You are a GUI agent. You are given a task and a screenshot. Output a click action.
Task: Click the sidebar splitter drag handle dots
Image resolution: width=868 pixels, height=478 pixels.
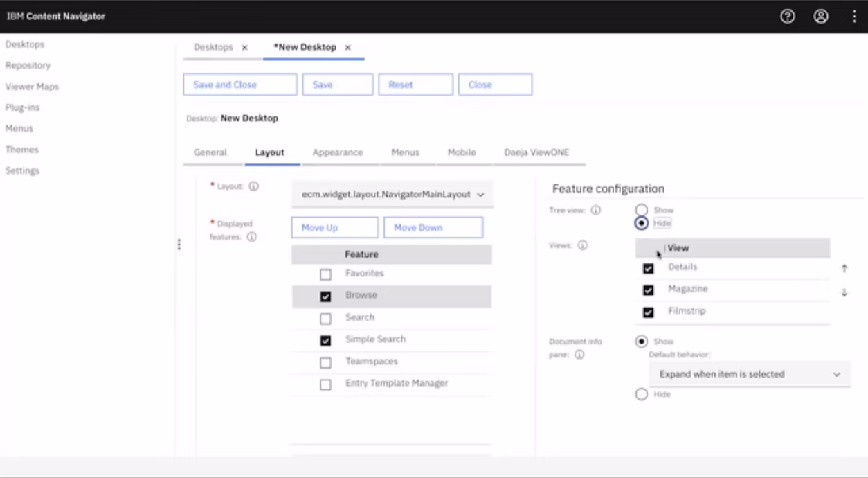click(x=179, y=245)
